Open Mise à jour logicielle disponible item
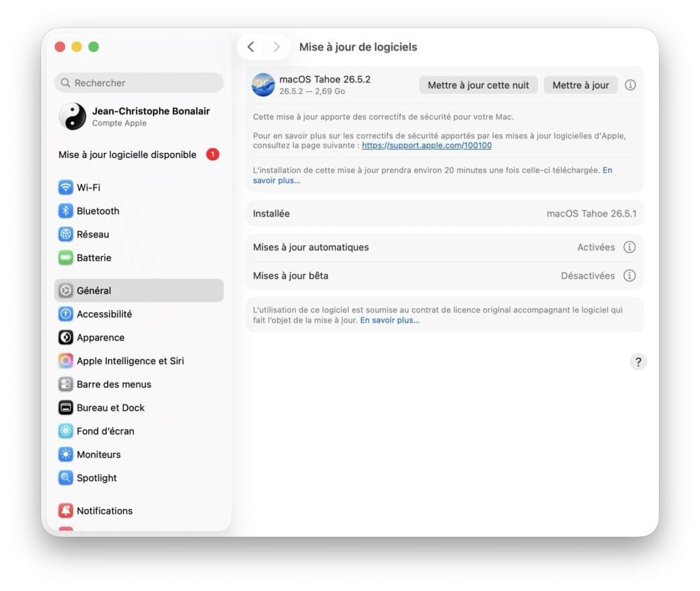The height and width of the screenshot is (591, 700). click(x=139, y=154)
